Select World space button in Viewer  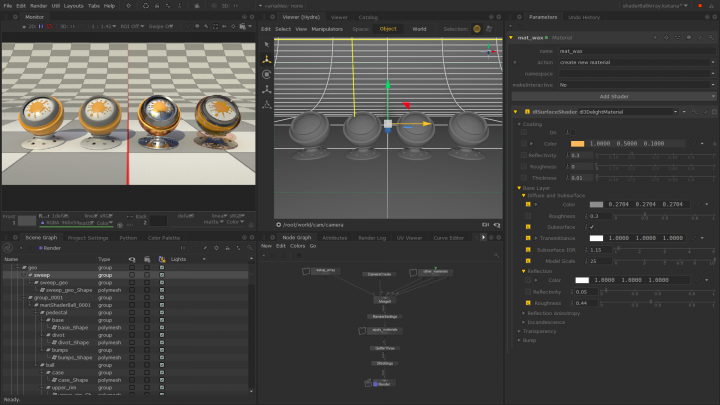(419, 29)
